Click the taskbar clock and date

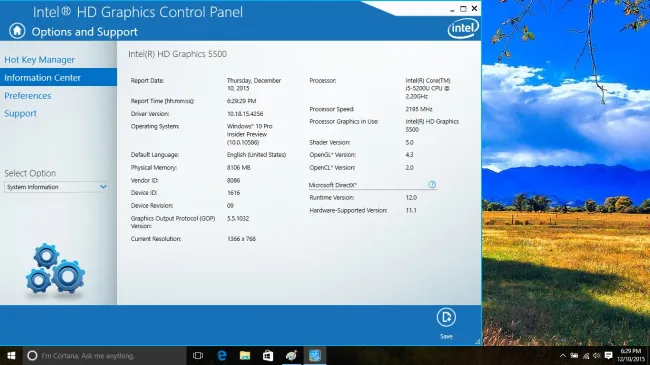click(x=631, y=355)
